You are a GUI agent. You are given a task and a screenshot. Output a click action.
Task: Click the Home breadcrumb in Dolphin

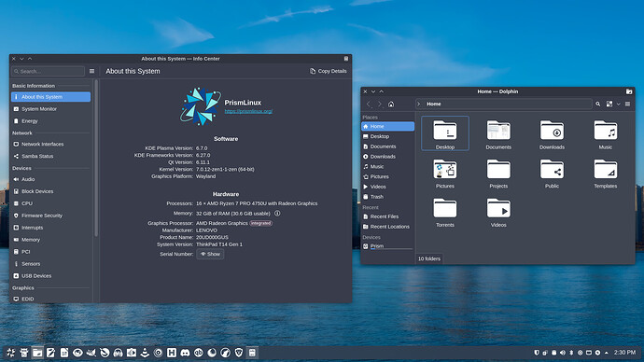click(x=434, y=104)
